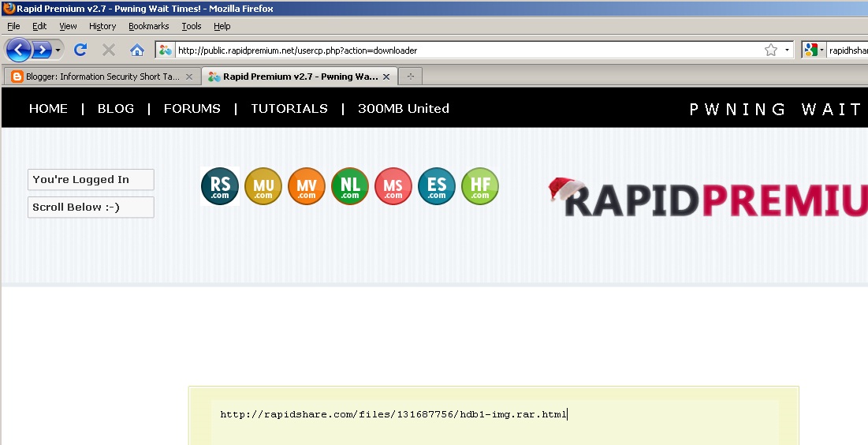Screen dimensions: 868x445
Task: Click the Rapid Premium tab favicon
Action: [214, 77]
